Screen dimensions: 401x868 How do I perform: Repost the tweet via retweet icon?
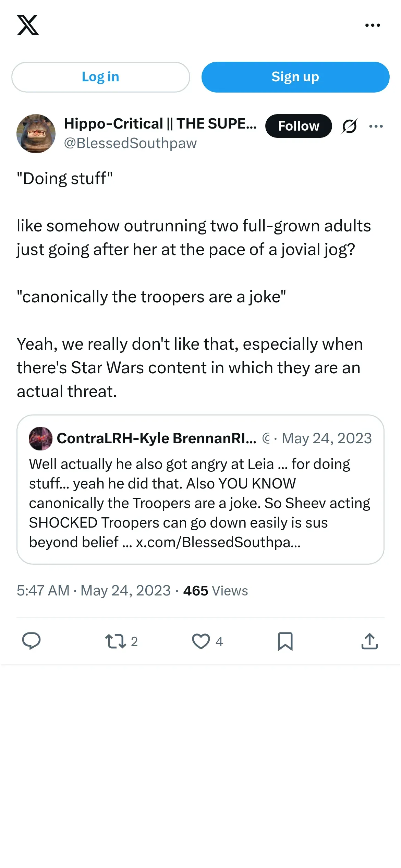[x=116, y=641]
